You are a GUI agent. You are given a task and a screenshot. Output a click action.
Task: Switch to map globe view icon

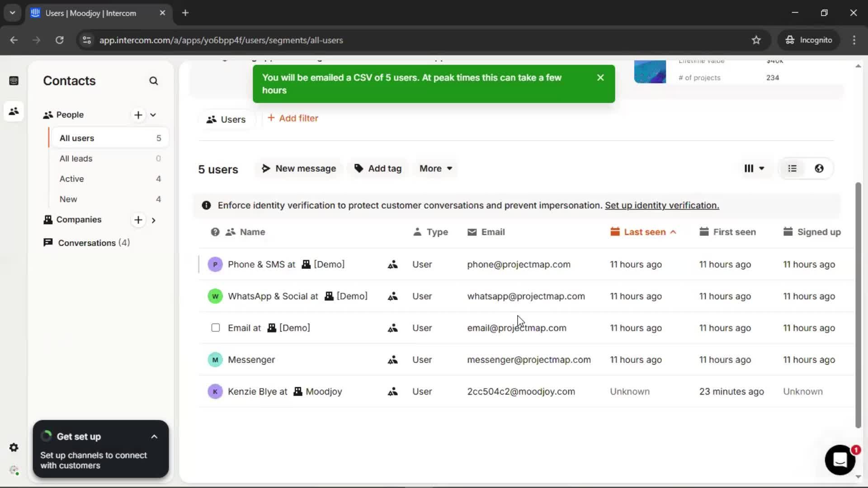click(x=819, y=169)
